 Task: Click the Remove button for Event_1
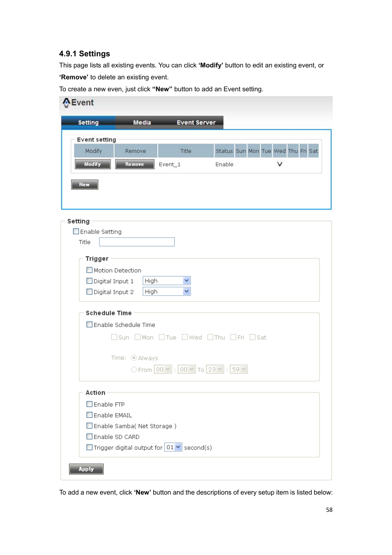pyautogui.click(x=135, y=164)
